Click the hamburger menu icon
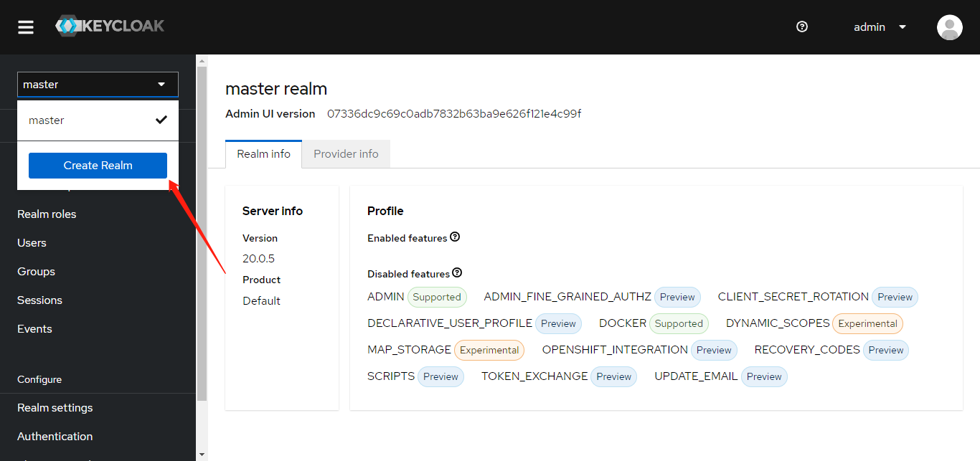The width and height of the screenshot is (980, 461). click(26, 27)
